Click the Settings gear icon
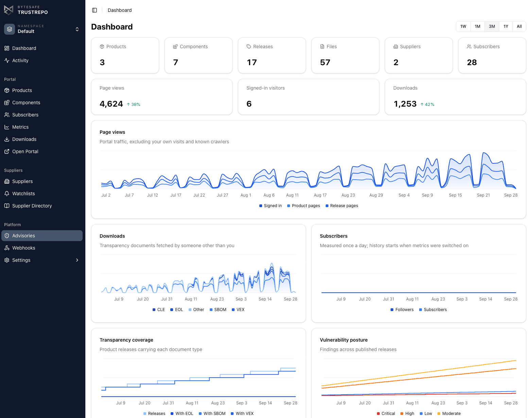This screenshot has height=418, width=532. [7, 260]
